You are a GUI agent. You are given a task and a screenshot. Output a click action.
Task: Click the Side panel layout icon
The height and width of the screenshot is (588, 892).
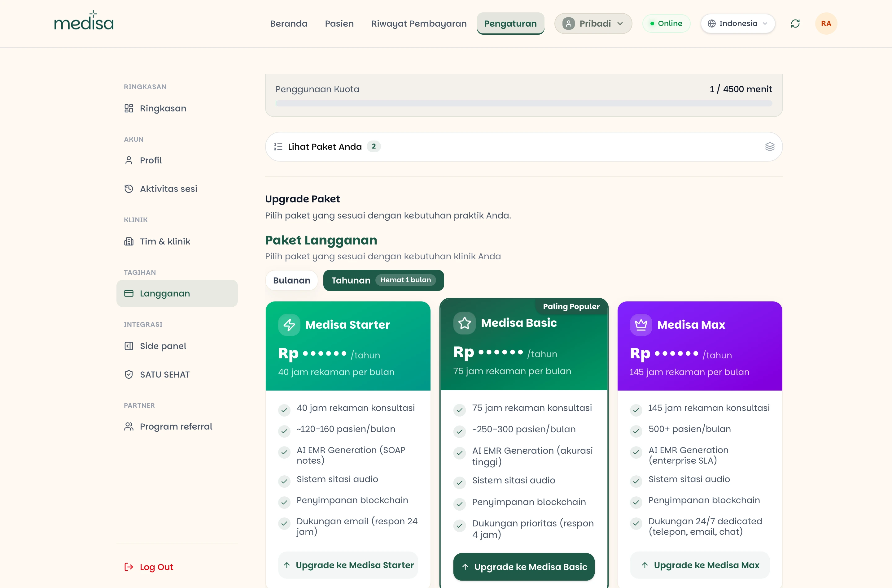[x=129, y=346]
